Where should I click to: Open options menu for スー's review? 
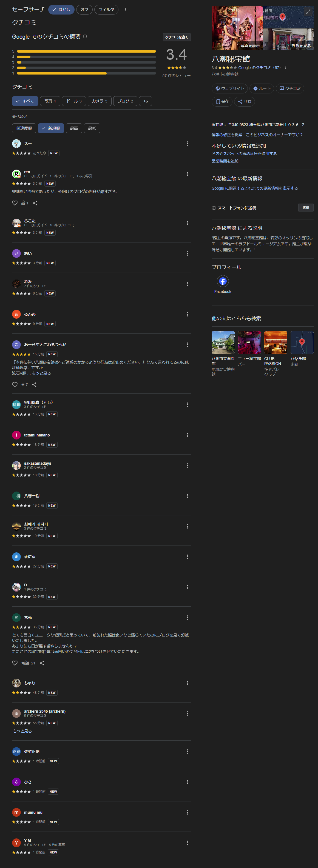tap(187, 144)
